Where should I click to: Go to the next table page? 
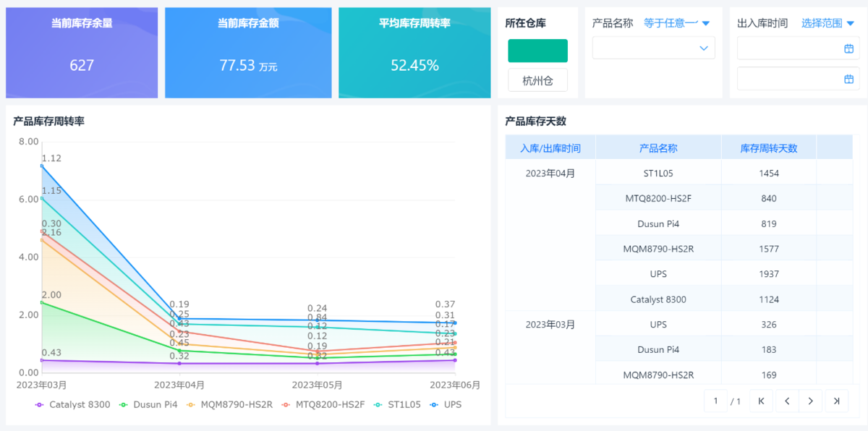(x=811, y=401)
